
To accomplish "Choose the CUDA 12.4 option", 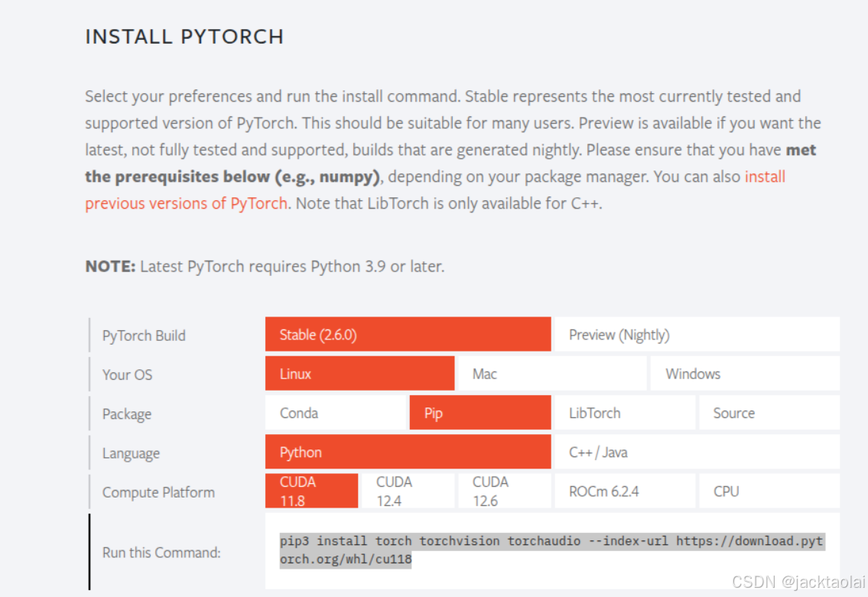I will point(408,490).
